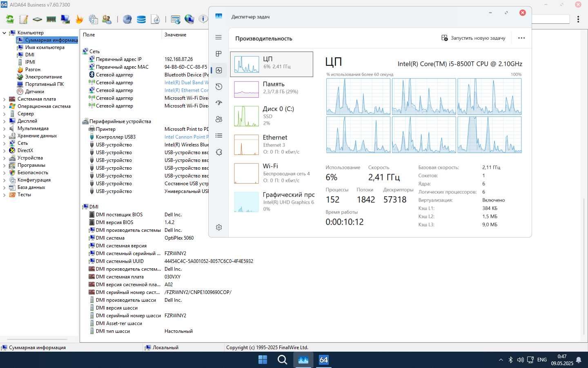
Task: Click Запустить новую задачу button
Action: click(473, 38)
